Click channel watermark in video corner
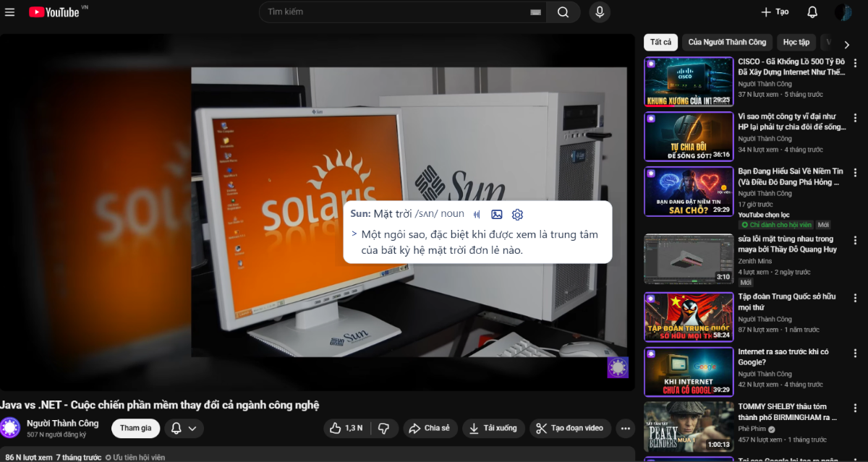Image resolution: width=868 pixels, height=462 pixels. point(618,367)
